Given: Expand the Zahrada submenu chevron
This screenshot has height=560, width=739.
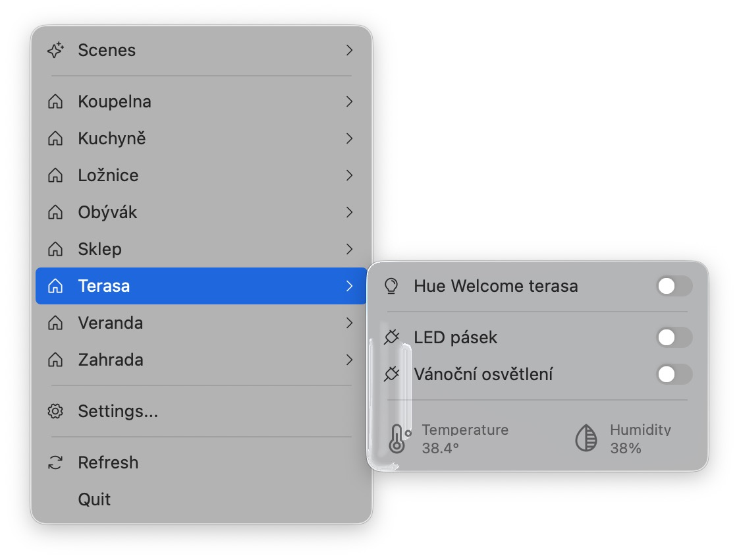Looking at the screenshot, I should point(350,360).
